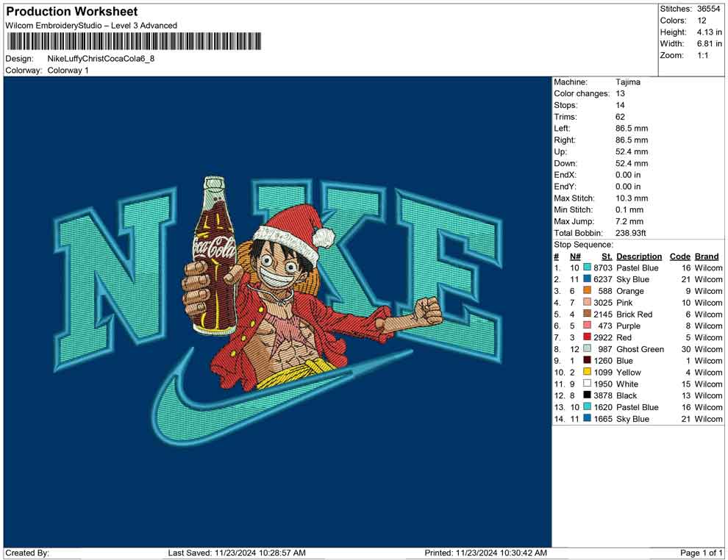Viewport: 728px width, 560px height.
Task: Click the Nike Luffy embroidery design preview
Action: pos(278,312)
